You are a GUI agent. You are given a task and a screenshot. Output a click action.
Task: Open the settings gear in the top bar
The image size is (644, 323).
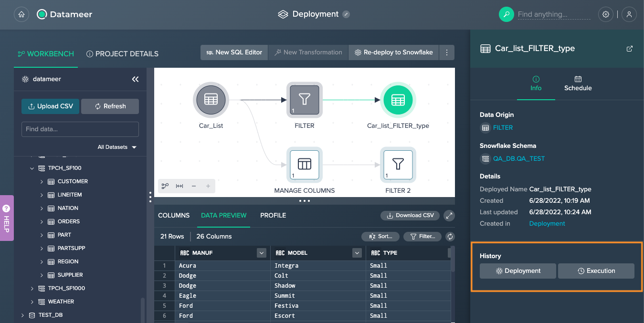605,14
